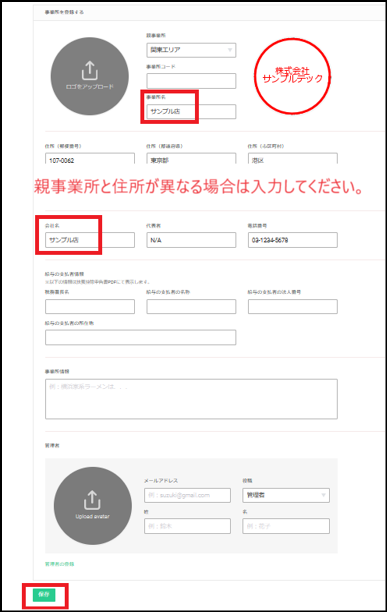Click the メールアドレス field for the administrator
This screenshot has width=387, height=612.
[187, 495]
